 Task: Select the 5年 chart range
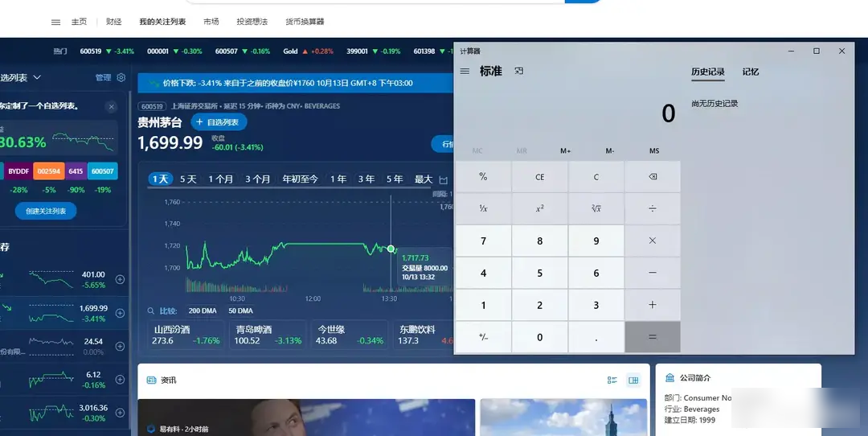394,179
